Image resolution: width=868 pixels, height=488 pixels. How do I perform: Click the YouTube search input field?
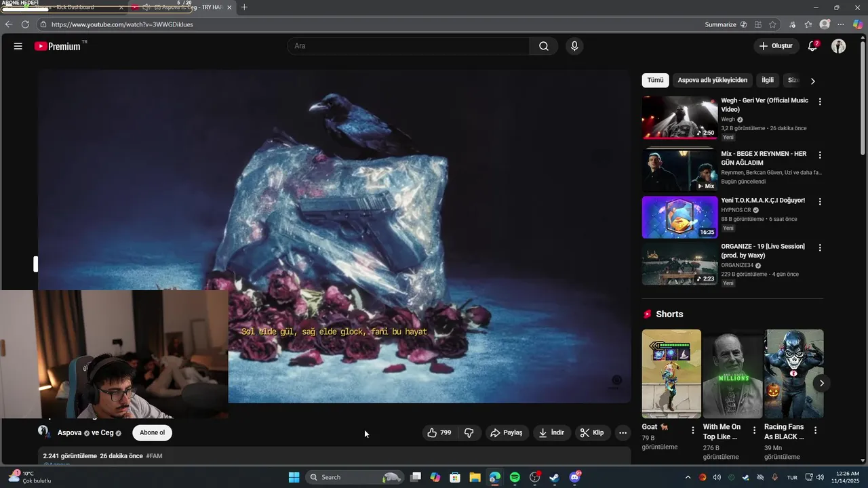pyautogui.click(x=408, y=46)
